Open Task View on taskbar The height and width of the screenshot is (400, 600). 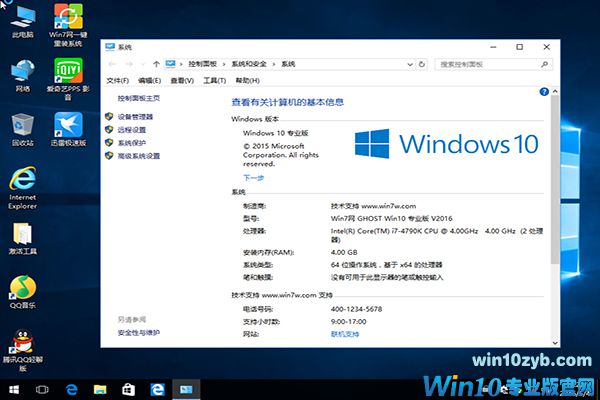[42, 390]
